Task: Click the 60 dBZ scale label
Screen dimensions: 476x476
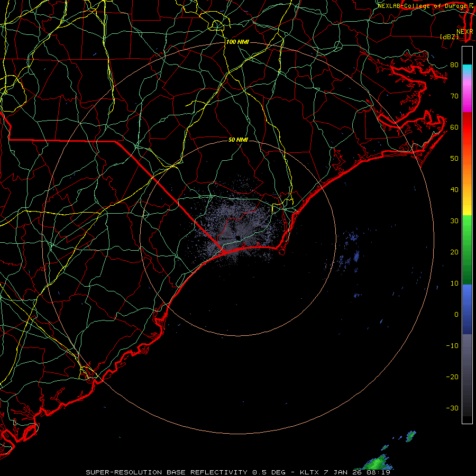Action: click(454, 127)
